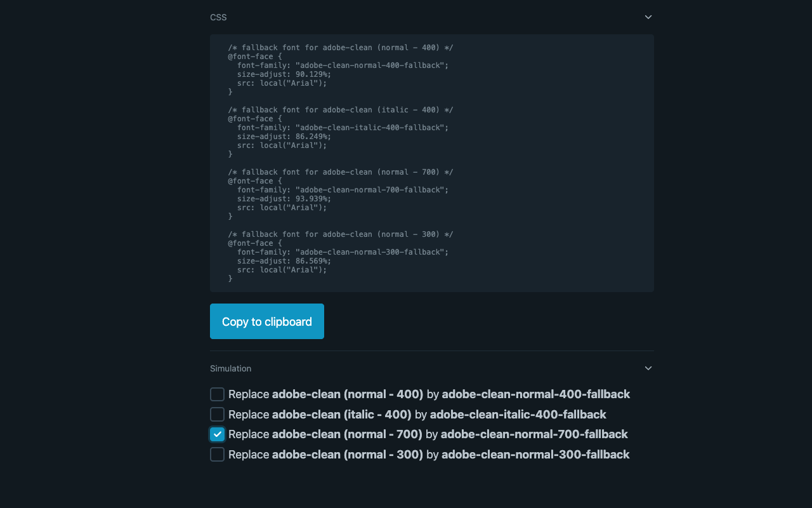Click the Simulation section title
The image size is (812, 508).
click(230, 368)
